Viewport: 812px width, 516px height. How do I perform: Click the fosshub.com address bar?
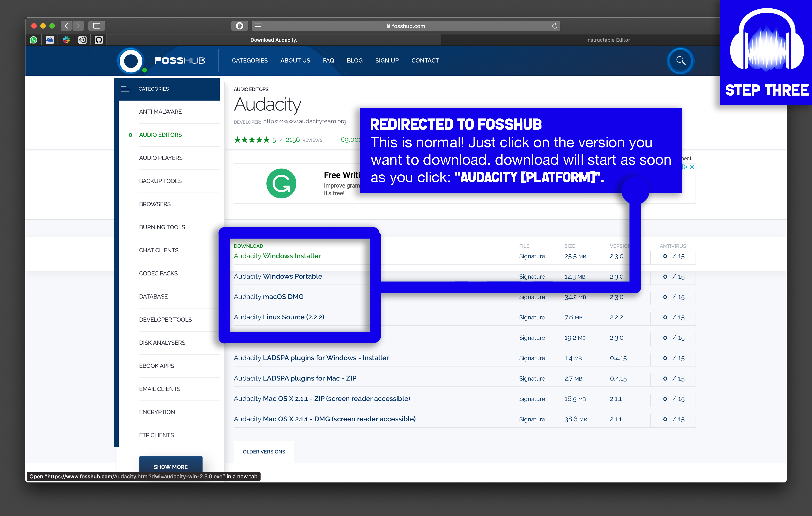(406, 26)
